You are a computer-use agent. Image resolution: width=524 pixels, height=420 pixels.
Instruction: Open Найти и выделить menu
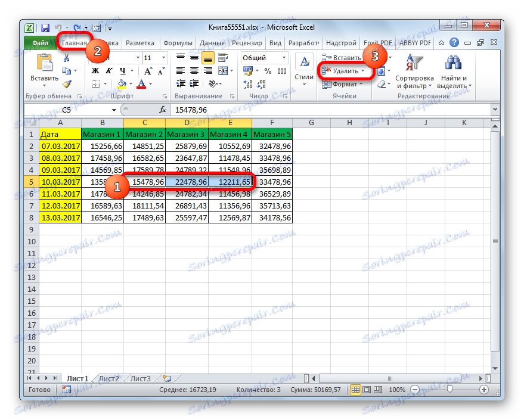click(454, 71)
